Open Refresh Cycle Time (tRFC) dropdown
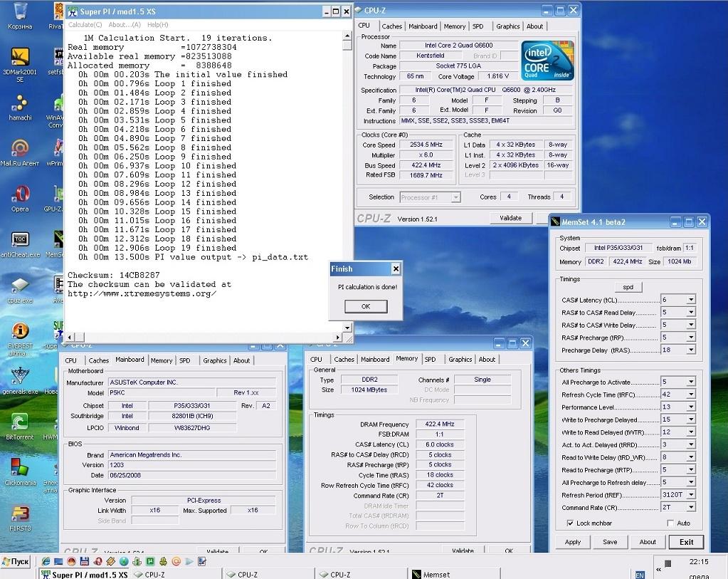 point(691,395)
